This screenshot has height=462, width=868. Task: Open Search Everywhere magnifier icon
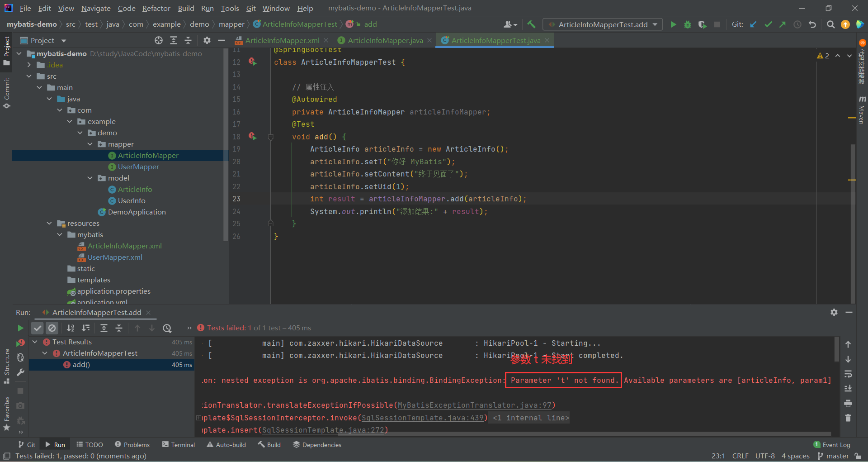830,24
